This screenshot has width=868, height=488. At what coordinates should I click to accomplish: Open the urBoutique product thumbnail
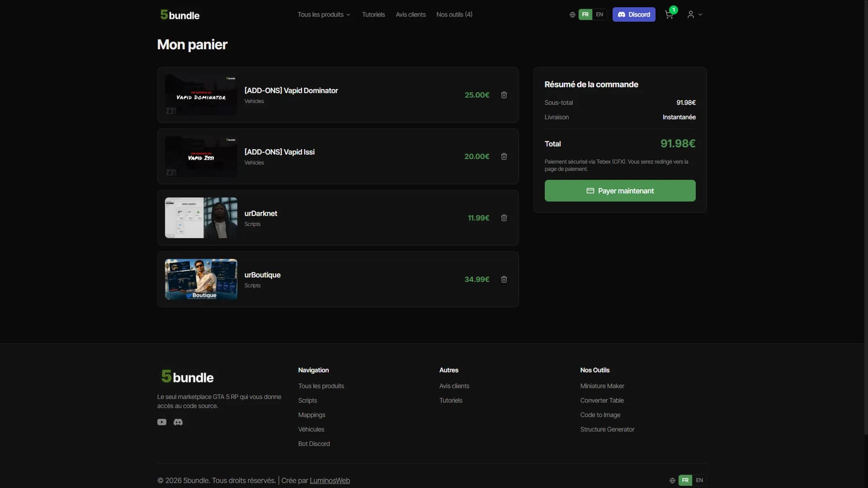pos(201,279)
